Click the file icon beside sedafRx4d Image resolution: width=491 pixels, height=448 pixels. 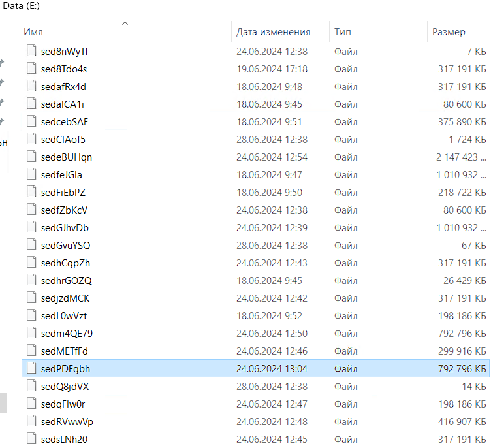(31, 86)
